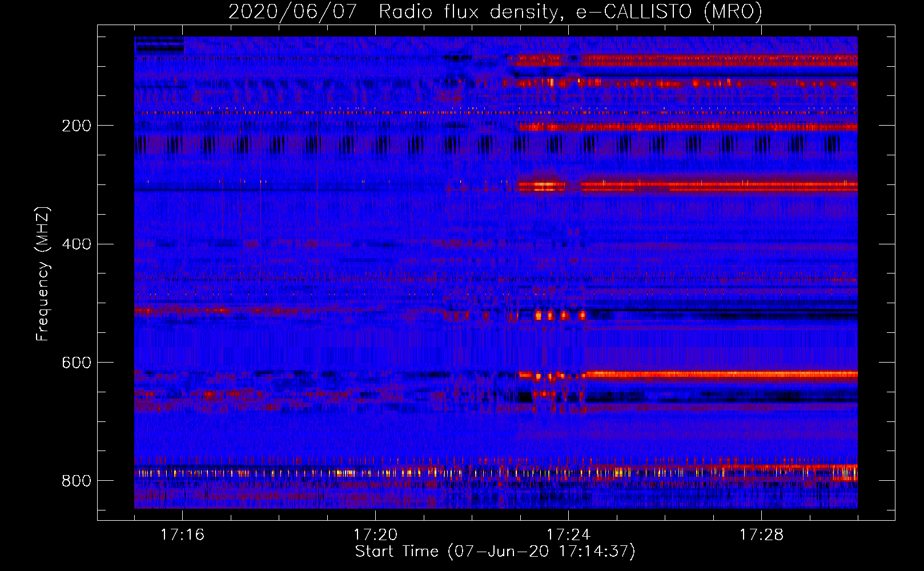924x571 pixels.
Task: Click the plot title '2020/06/07 Radio flux density'
Action: click(495, 11)
